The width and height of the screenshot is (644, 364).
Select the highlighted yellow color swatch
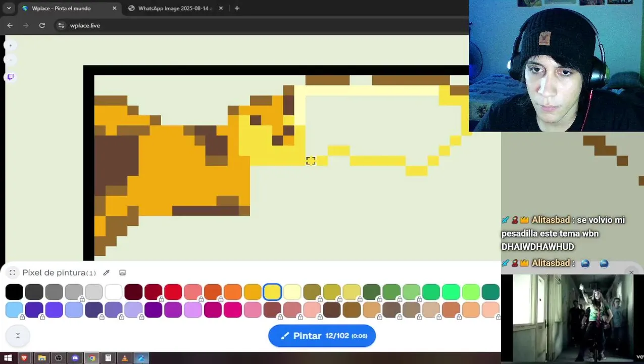[272, 292]
